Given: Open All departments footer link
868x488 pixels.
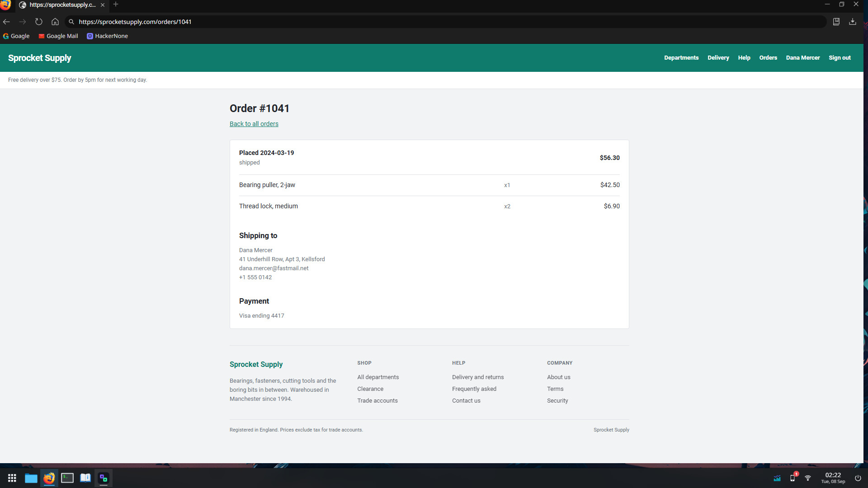Looking at the screenshot, I should (x=378, y=377).
